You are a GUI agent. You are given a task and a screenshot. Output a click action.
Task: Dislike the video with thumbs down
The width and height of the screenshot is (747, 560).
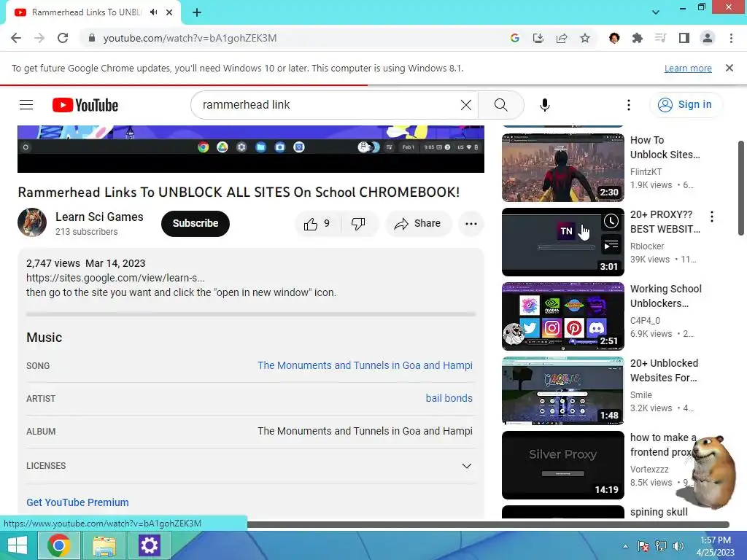tap(359, 223)
